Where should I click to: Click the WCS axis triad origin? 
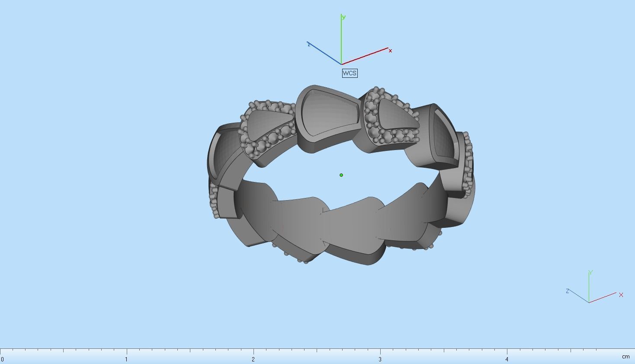[x=341, y=64]
